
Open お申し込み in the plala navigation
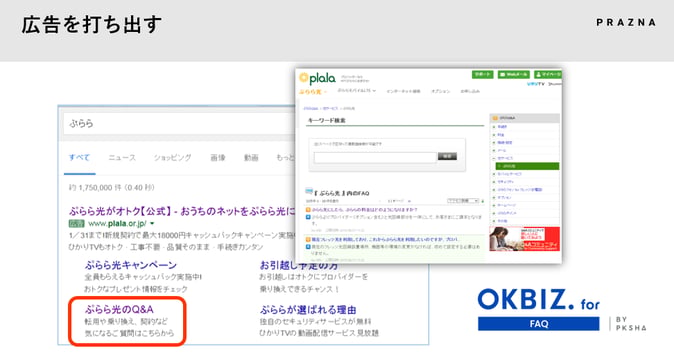[x=470, y=91]
